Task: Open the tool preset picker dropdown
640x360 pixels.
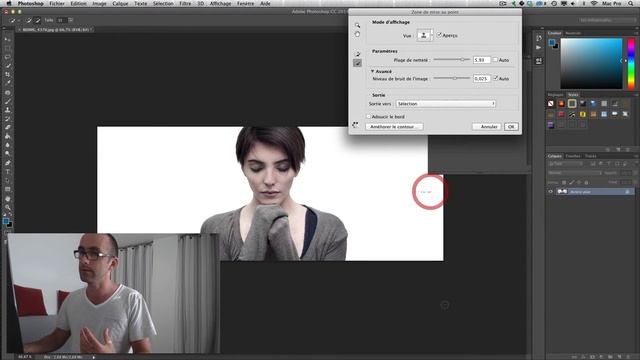Action: [15, 20]
